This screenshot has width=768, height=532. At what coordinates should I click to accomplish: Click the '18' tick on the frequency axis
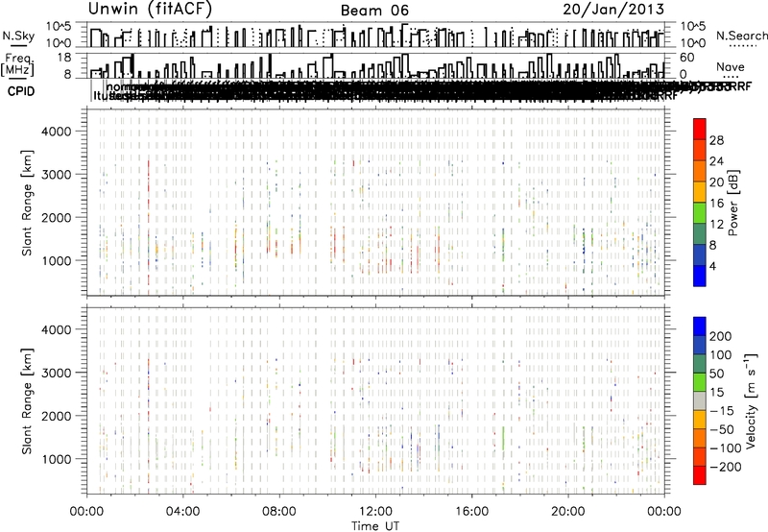pyautogui.click(x=64, y=58)
